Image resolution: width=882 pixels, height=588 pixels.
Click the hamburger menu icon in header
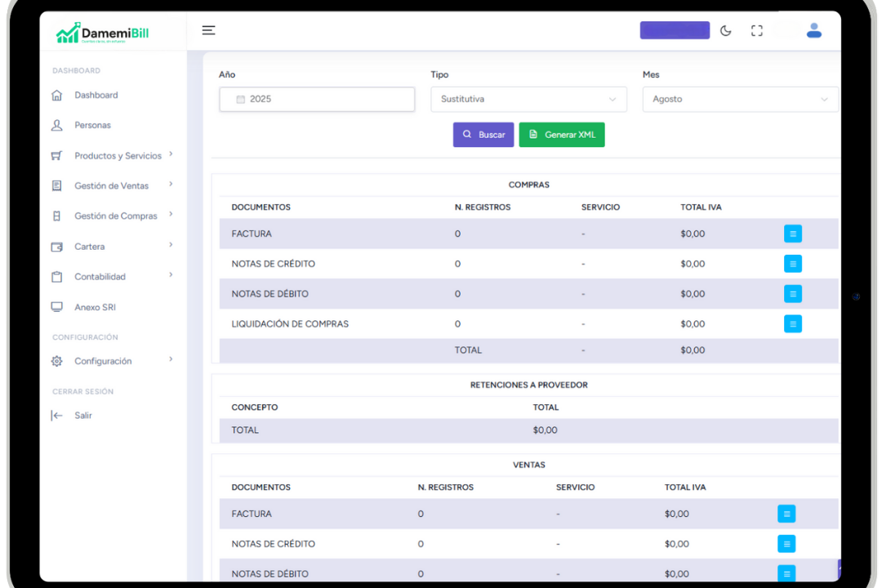point(208,30)
